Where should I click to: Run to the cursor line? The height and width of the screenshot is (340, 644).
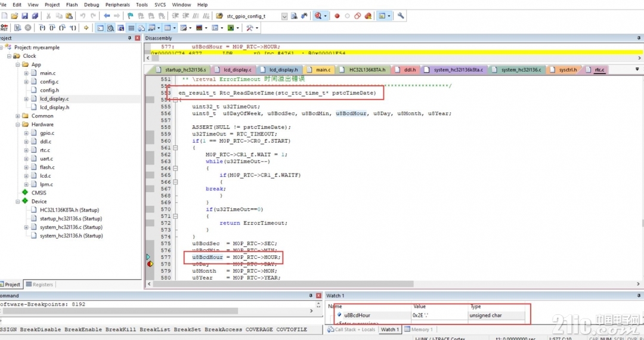coord(73,28)
